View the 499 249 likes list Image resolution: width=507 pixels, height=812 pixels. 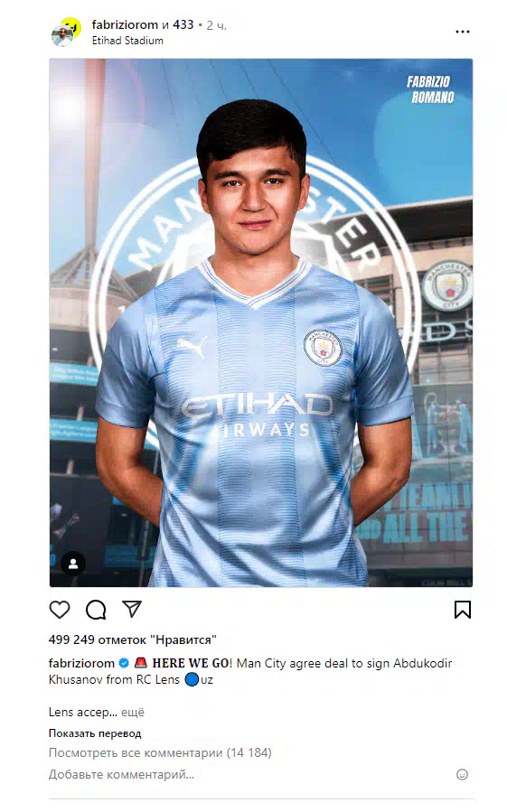click(133, 639)
